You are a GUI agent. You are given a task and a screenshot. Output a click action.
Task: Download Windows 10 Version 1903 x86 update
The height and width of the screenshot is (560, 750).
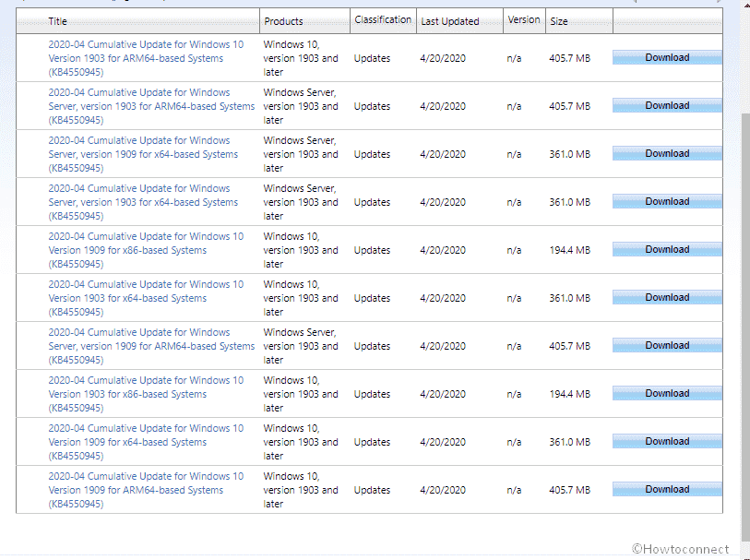(x=667, y=394)
